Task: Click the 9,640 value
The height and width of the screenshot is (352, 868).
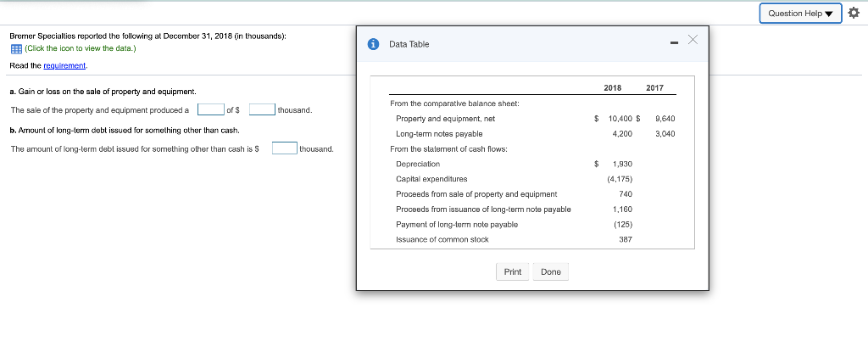Action: point(665,119)
